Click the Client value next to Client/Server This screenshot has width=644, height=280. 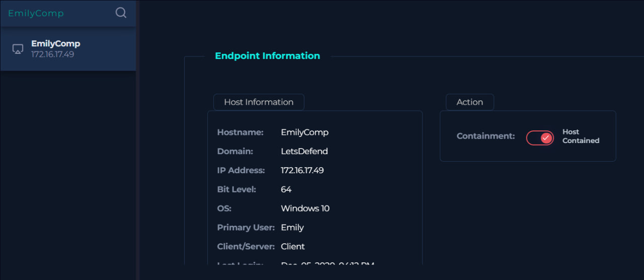(x=293, y=247)
